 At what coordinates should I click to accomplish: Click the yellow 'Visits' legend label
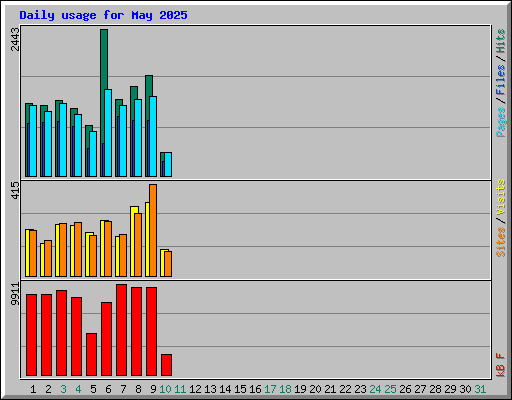pyautogui.click(x=501, y=198)
